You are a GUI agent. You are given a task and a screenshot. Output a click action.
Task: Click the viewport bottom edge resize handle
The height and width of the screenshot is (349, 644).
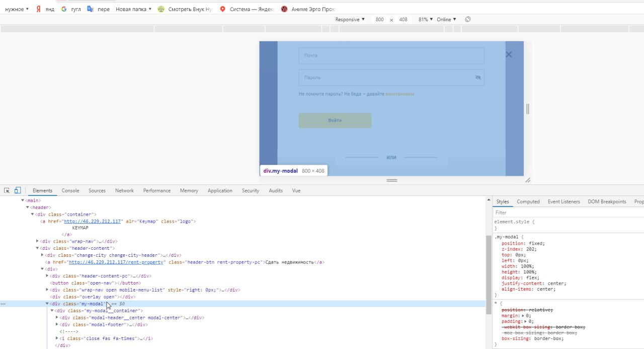pyautogui.click(x=391, y=180)
